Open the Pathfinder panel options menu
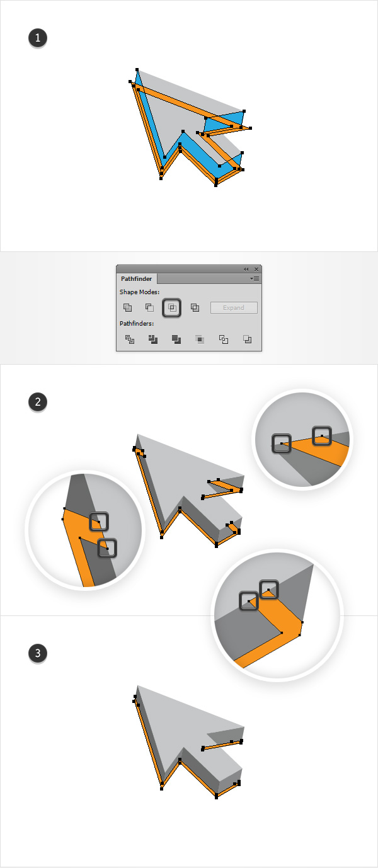This screenshot has width=378, height=868. click(x=255, y=278)
